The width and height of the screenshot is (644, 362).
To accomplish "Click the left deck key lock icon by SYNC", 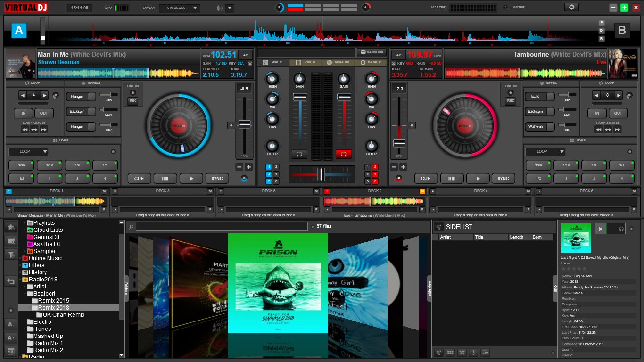I will point(244,178).
